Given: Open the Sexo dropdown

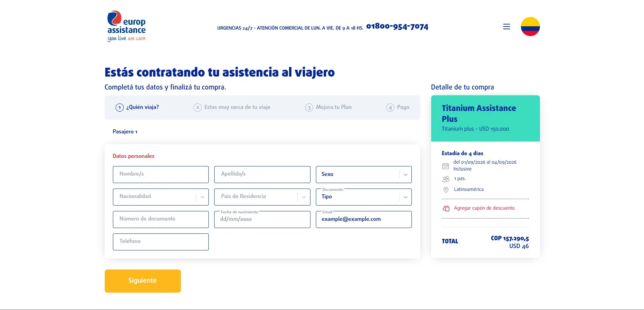Looking at the screenshot, I should 363,175.
